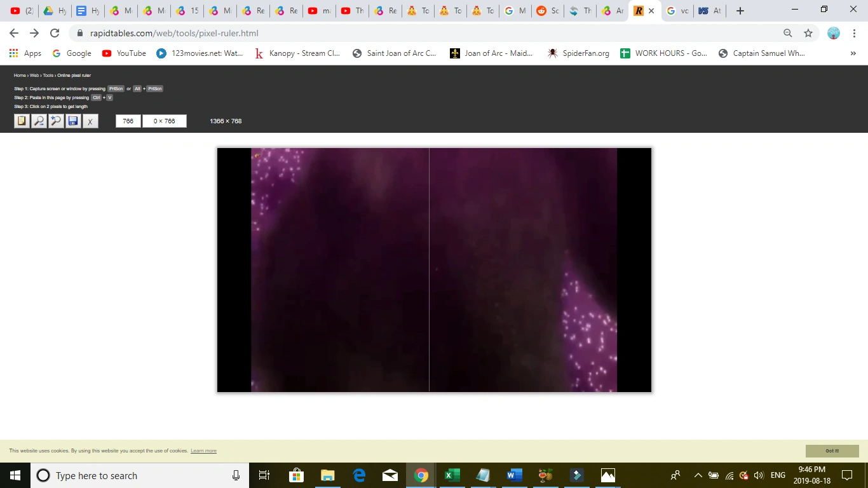868x488 pixels.
Task: Switch to the YouTube tab labeled (2)
Action: (x=22, y=11)
